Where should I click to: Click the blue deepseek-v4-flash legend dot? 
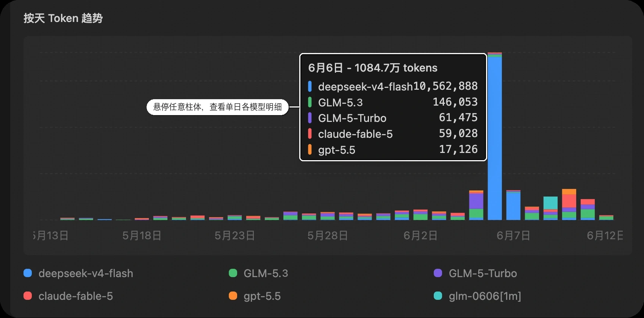tap(28, 273)
